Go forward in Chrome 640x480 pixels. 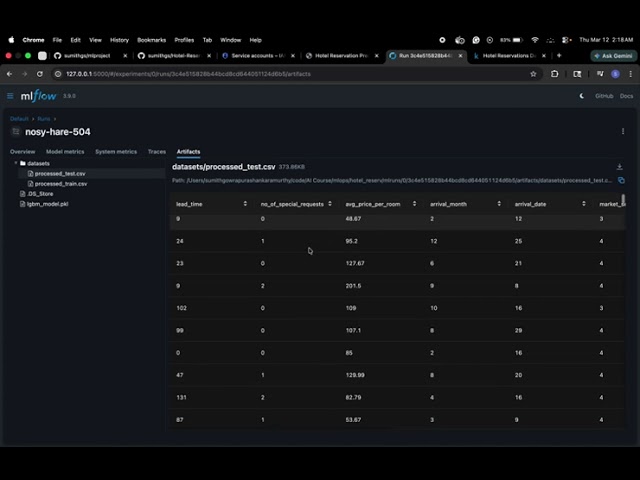[x=24, y=74]
